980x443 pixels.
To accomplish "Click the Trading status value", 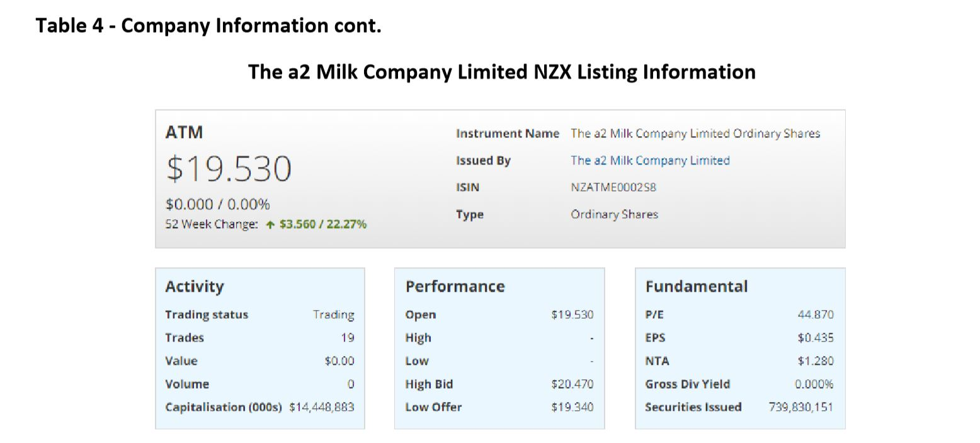I will pyautogui.click(x=333, y=315).
